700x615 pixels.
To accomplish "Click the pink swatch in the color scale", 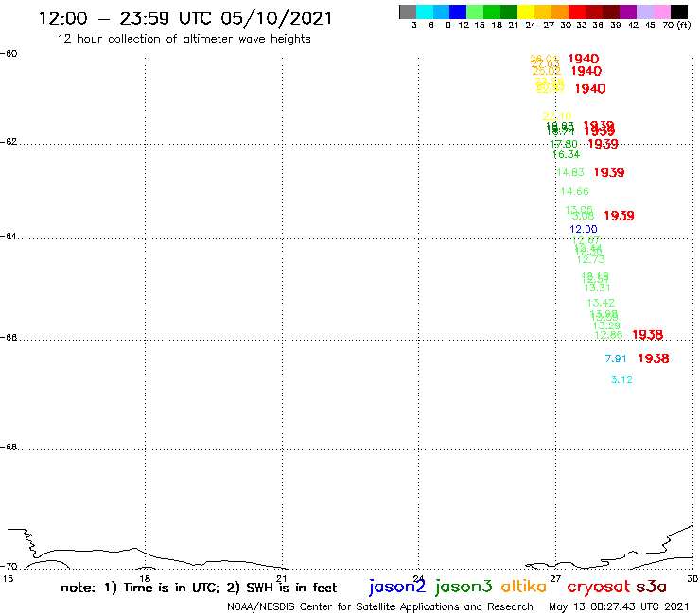I will (661, 12).
